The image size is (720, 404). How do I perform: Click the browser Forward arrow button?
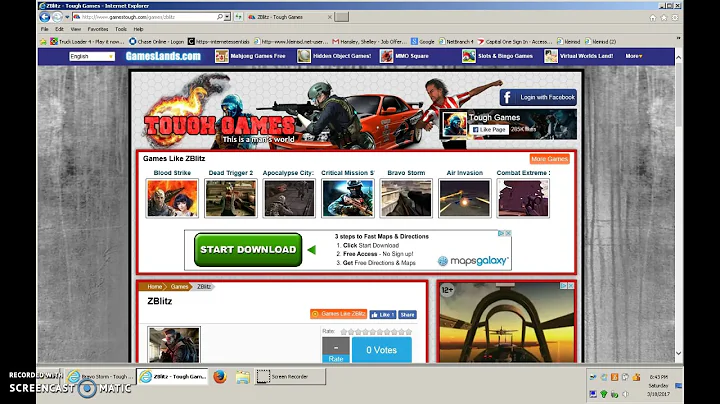tap(57, 17)
